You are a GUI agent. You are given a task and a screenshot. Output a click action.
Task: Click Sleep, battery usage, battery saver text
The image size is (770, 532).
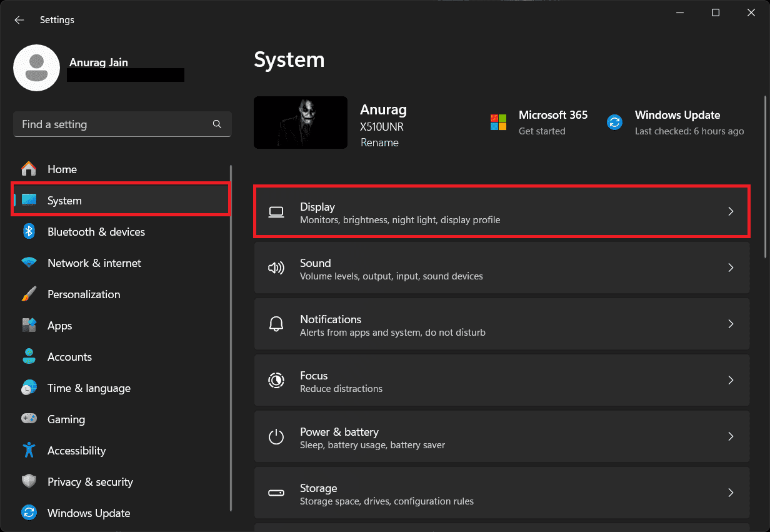[372, 445]
